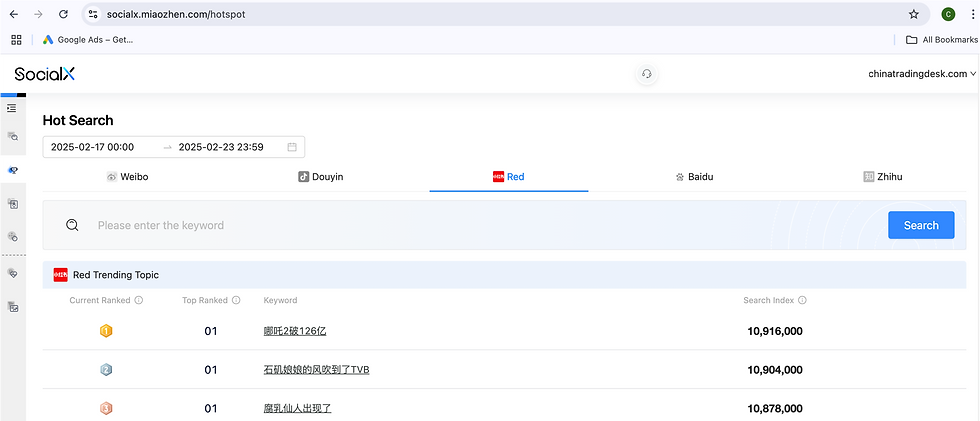The image size is (980, 421).
Task: Switch to the Weibo tab
Action: tap(128, 177)
